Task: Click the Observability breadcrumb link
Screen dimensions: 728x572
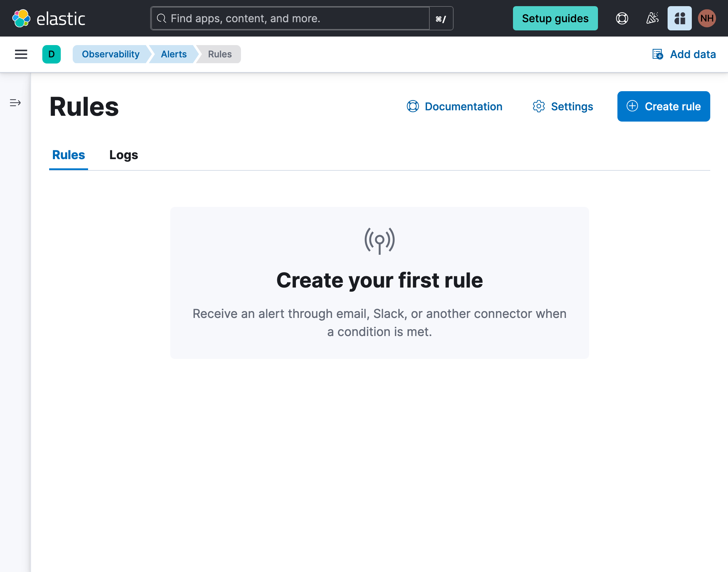Action: [110, 54]
